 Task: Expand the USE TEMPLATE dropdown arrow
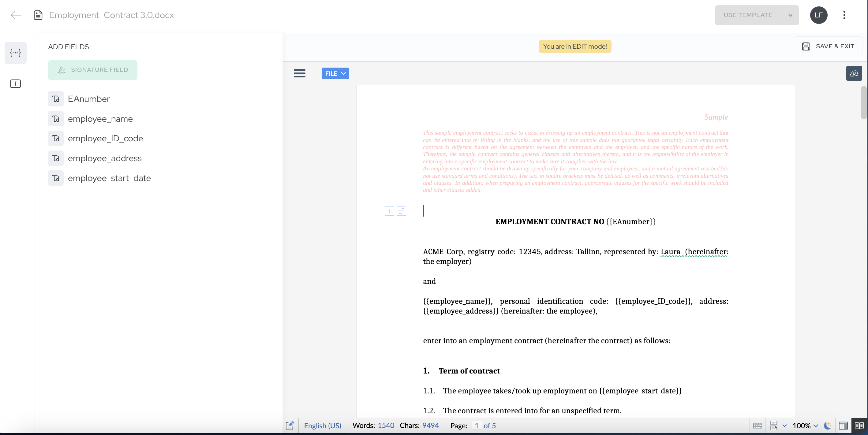pyautogui.click(x=790, y=15)
